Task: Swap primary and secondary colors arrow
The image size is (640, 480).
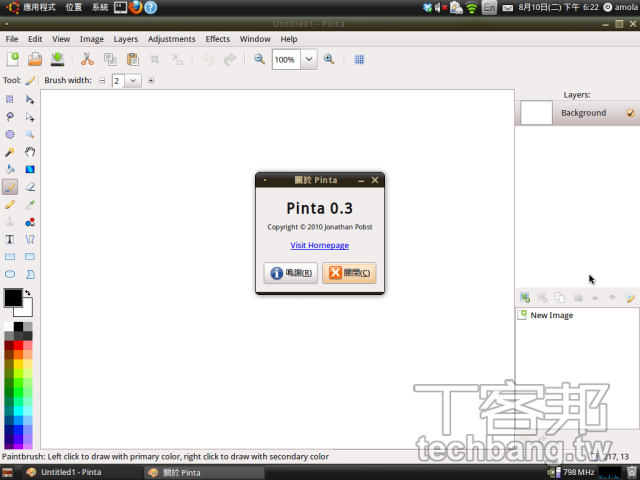Action: [x=28, y=292]
